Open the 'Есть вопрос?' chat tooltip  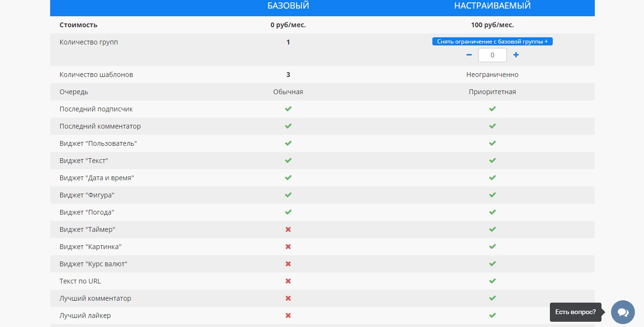tap(575, 312)
